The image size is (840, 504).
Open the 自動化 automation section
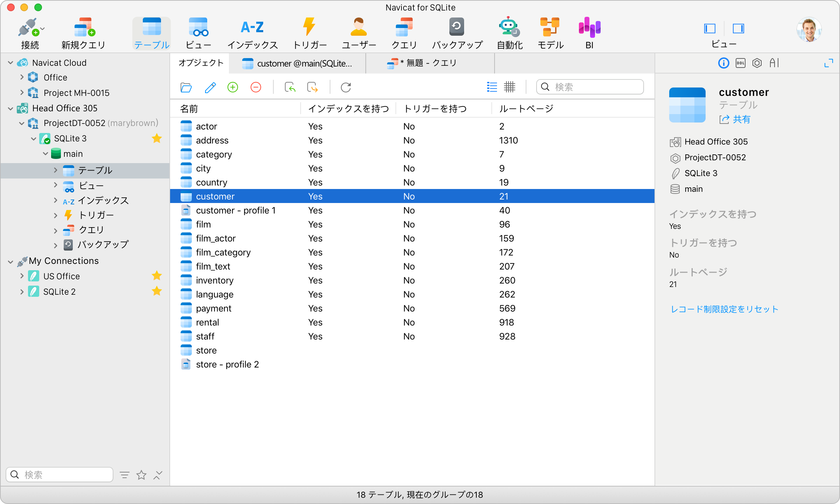510,33
